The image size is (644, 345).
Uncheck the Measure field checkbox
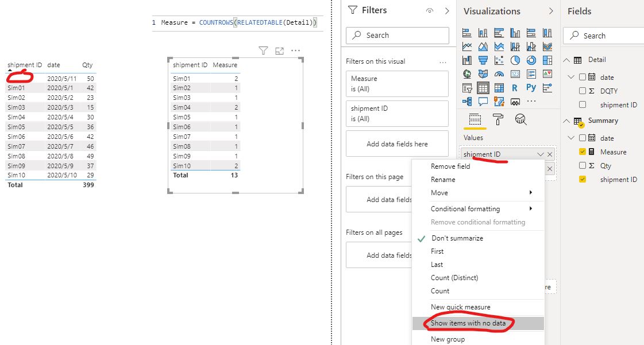click(583, 152)
